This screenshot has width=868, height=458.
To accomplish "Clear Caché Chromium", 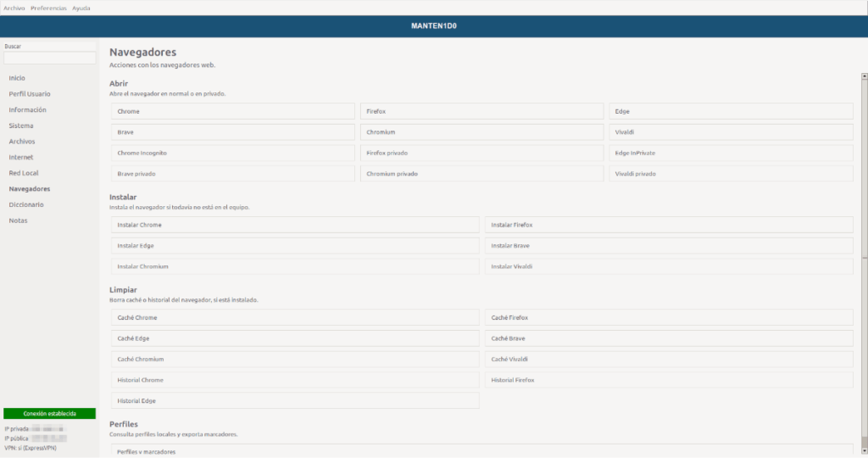I will tap(295, 360).
